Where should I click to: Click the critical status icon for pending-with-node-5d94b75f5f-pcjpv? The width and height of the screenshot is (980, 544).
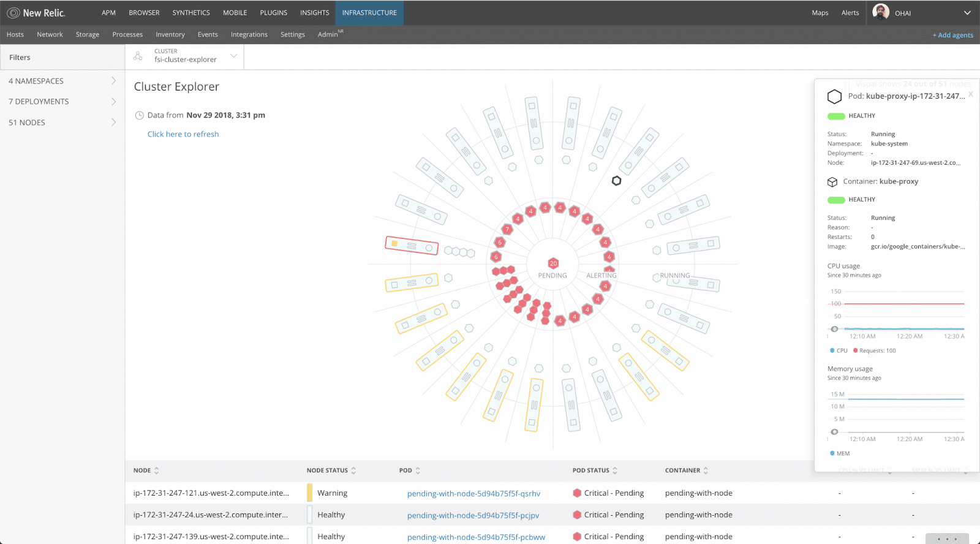click(x=577, y=515)
